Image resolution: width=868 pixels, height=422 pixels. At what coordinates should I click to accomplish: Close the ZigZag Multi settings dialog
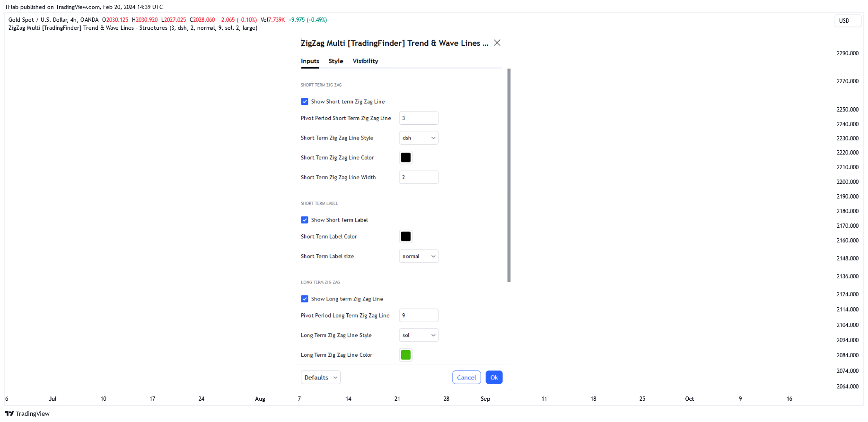click(x=497, y=43)
